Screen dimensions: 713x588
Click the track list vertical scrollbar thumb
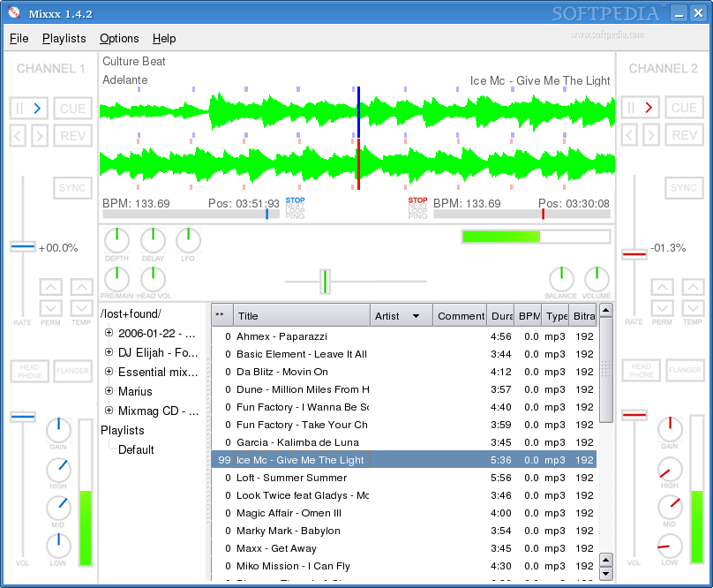[x=605, y=371]
